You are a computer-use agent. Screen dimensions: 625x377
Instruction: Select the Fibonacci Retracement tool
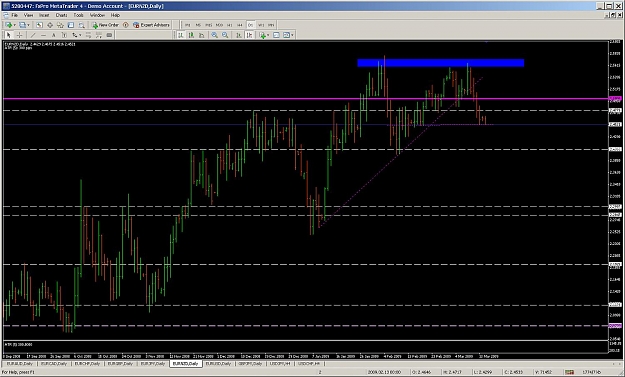pos(99,35)
